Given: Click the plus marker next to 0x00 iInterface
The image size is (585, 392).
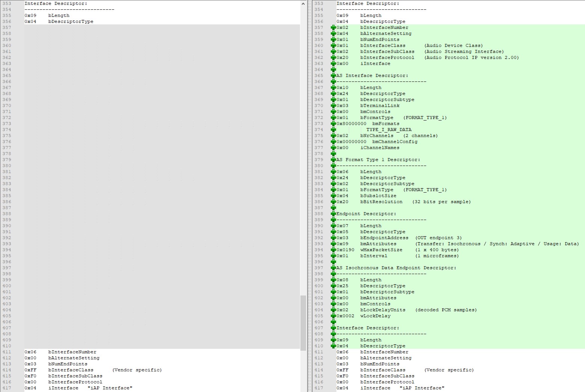Looking at the screenshot, I should [333, 63].
